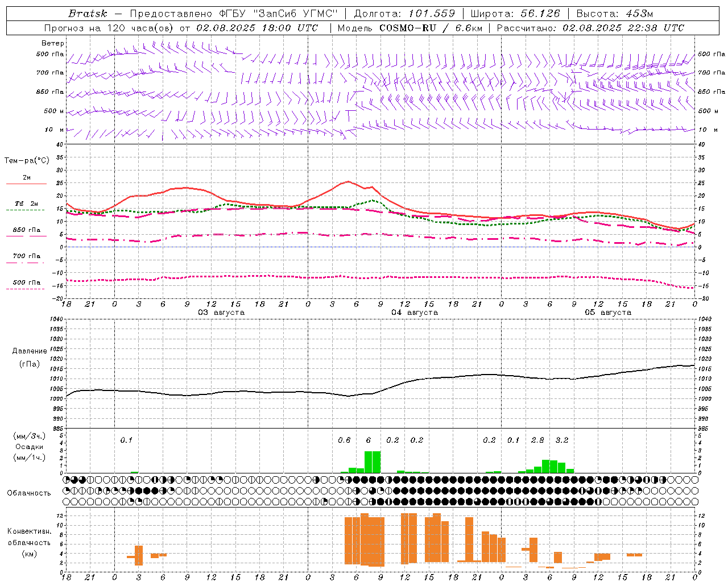Click right-side "850 гПа" wind level label
The width and height of the screenshot is (728, 582).
point(712,92)
